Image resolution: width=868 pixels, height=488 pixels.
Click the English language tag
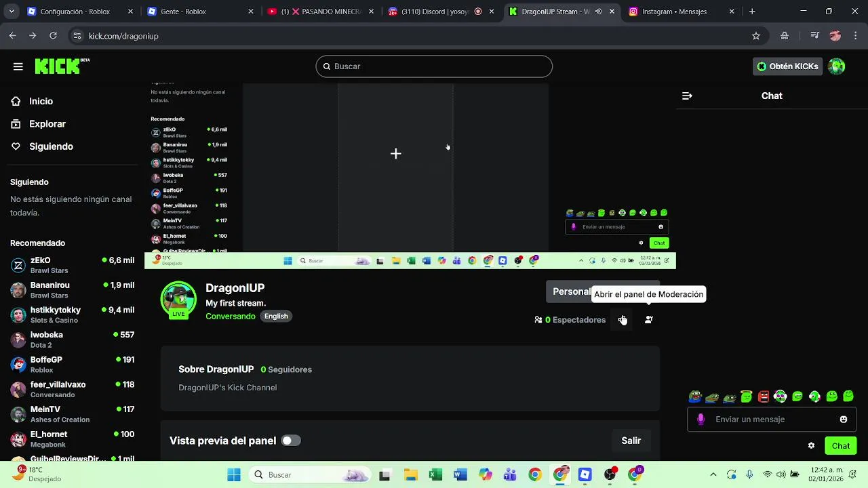pyautogui.click(x=276, y=317)
